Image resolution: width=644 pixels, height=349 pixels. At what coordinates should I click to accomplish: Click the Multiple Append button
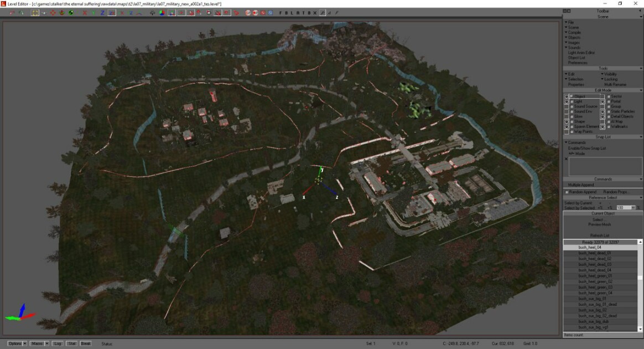[581, 185]
